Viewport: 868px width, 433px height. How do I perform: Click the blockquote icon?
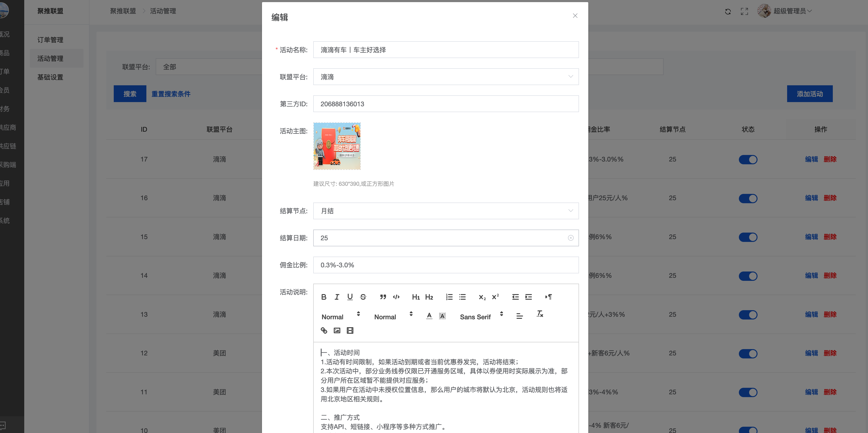click(x=383, y=297)
